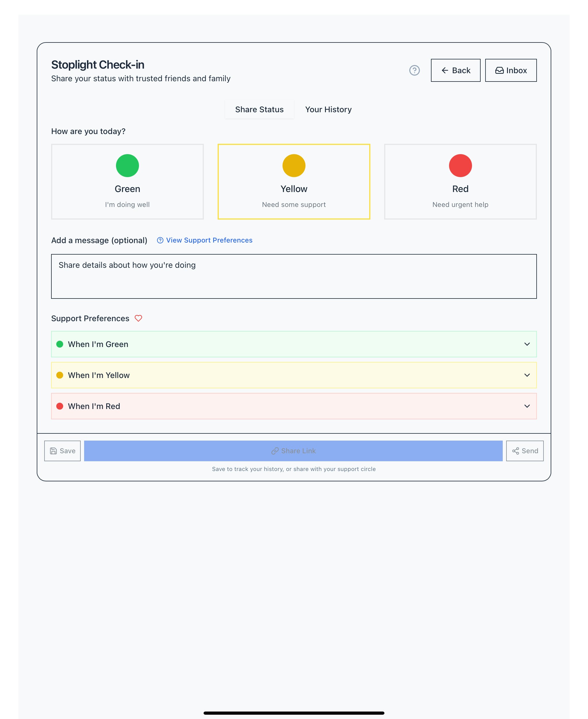Click the heart icon beside Support Preferences
Viewport: 588px width, 719px height.
138,318
